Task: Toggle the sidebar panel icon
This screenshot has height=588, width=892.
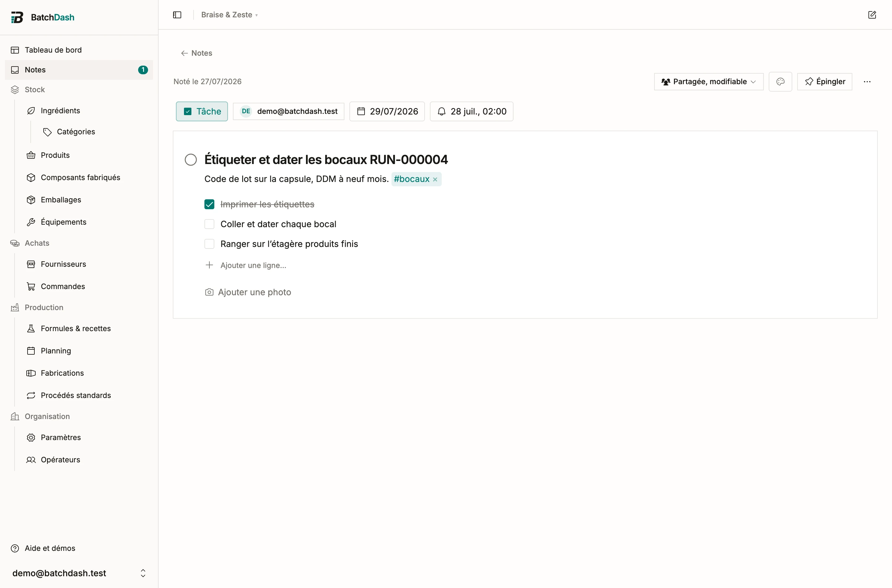Action: coord(177,15)
